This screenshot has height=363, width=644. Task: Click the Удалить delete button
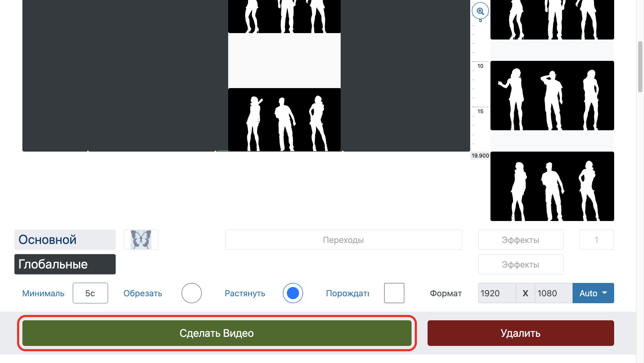click(521, 333)
